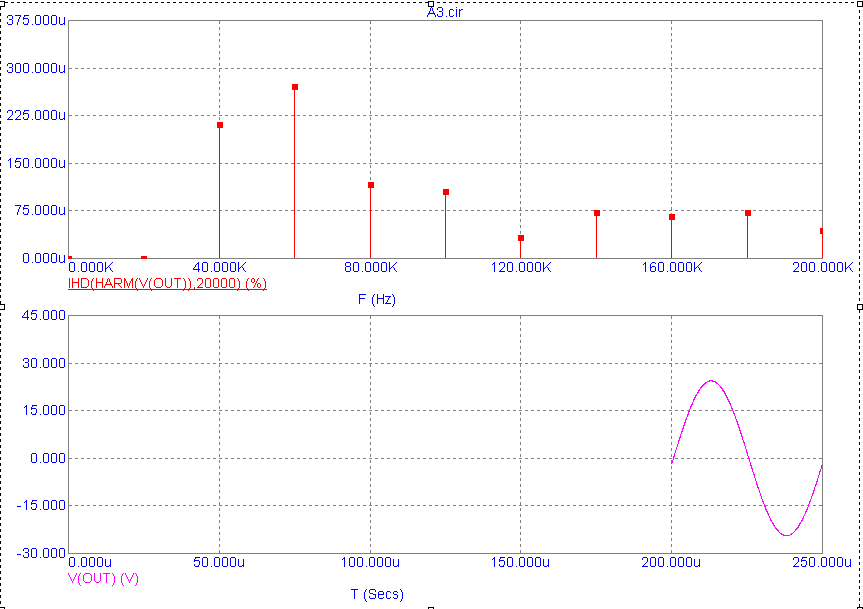The image size is (863, 609).
Task: Click the 300.000u y-axis value
Action: pos(36,68)
